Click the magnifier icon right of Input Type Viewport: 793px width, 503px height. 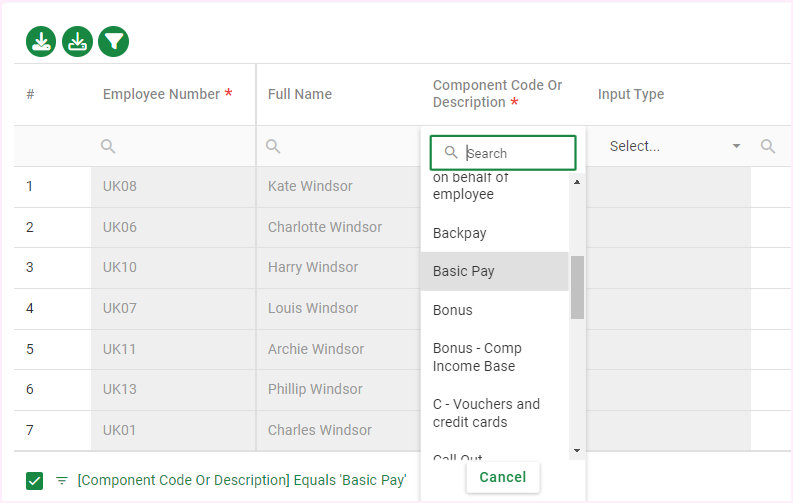pyautogui.click(x=768, y=147)
